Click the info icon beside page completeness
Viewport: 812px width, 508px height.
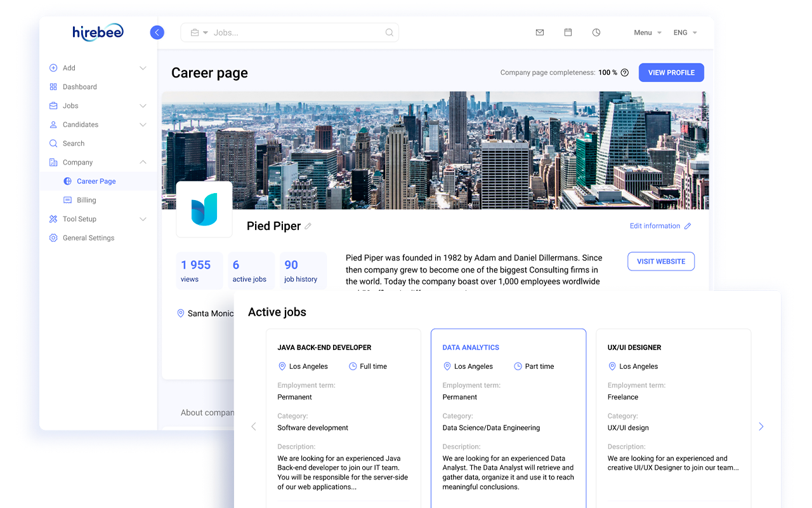pos(625,72)
